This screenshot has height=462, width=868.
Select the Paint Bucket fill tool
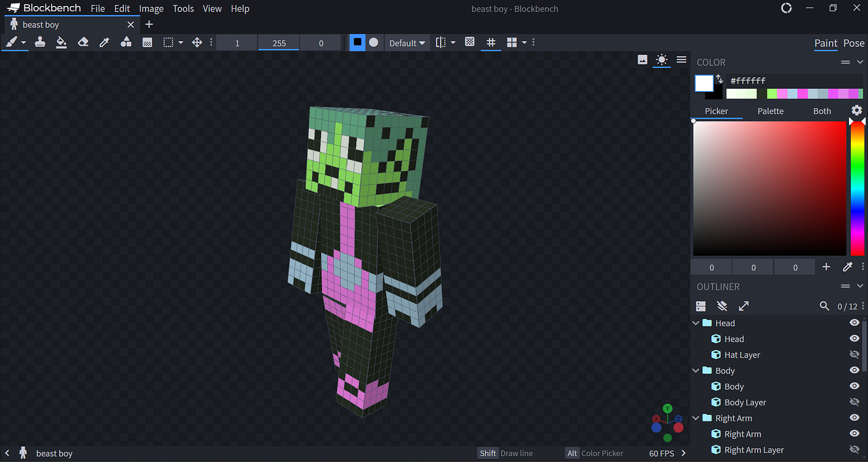point(61,42)
